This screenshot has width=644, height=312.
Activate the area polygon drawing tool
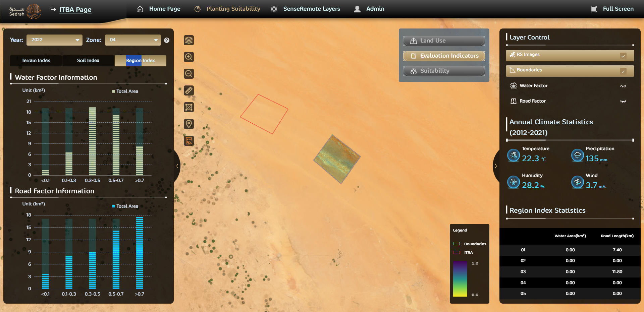pyautogui.click(x=189, y=107)
